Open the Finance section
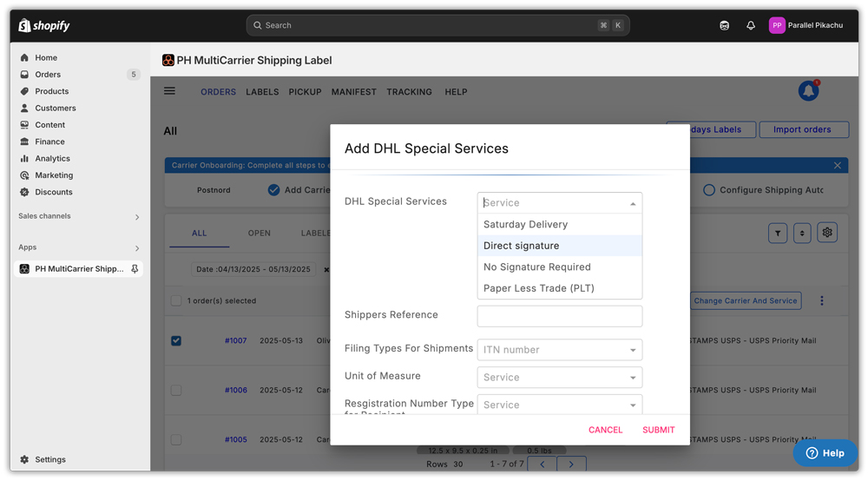The image size is (868, 481). click(x=49, y=142)
